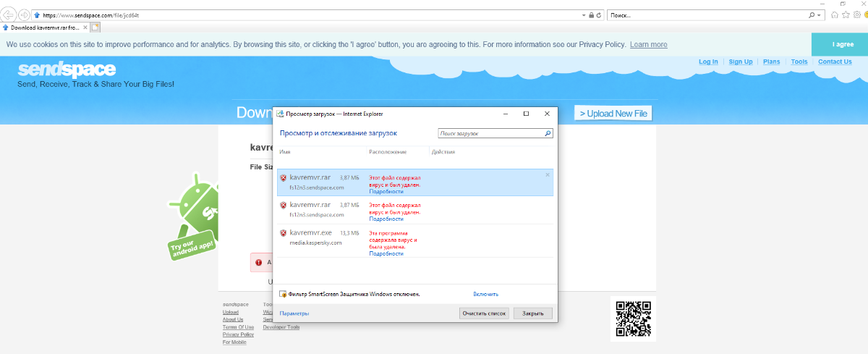868x354 pixels.
Task: Open the Home page icon
Action: (x=835, y=14)
